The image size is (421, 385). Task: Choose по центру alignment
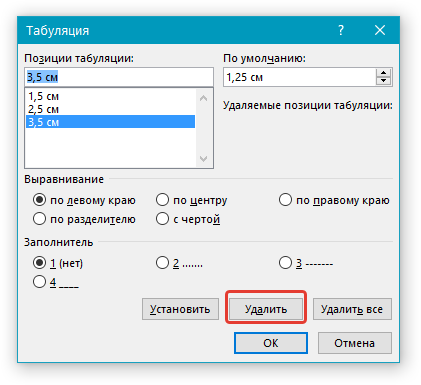192,200
